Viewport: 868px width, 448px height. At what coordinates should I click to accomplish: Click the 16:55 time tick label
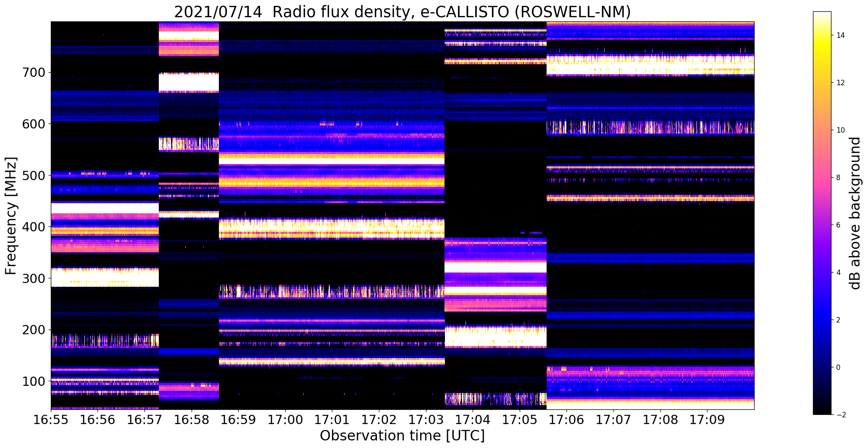point(51,420)
